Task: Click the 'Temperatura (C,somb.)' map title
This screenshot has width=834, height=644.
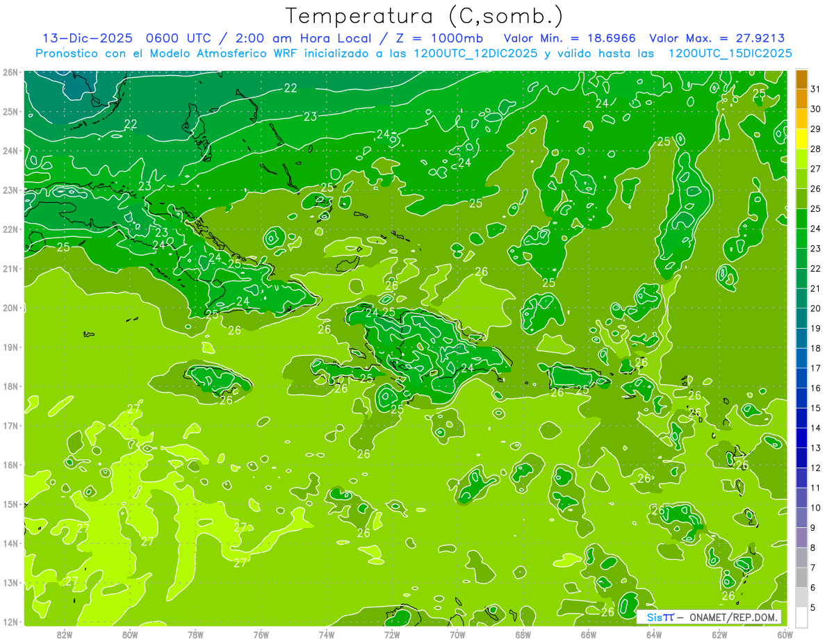Action: [x=425, y=17]
